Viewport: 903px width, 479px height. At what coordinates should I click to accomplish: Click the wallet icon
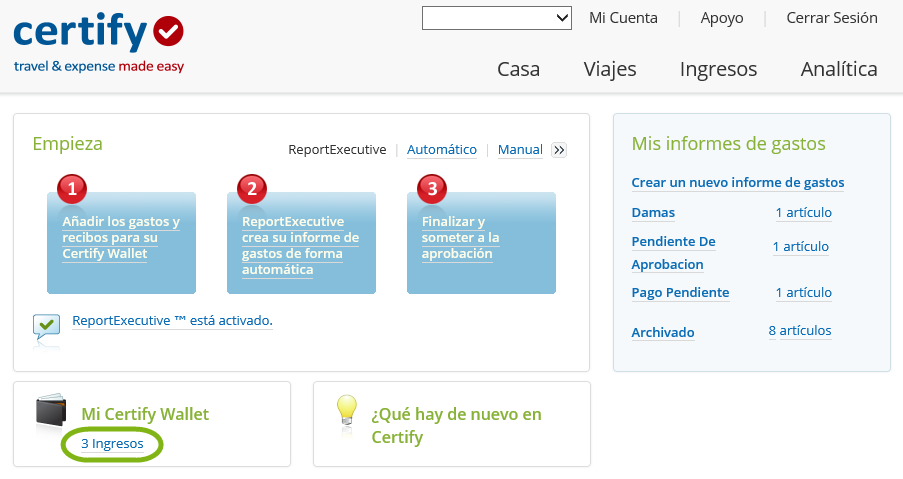click(51, 410)
